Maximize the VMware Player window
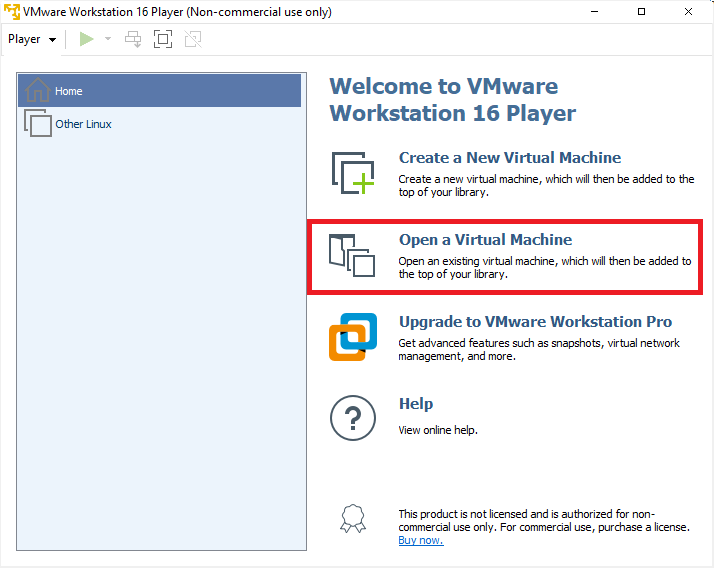Image resolution: width=714 pixels, height=568 pixels. coord(641,12)
